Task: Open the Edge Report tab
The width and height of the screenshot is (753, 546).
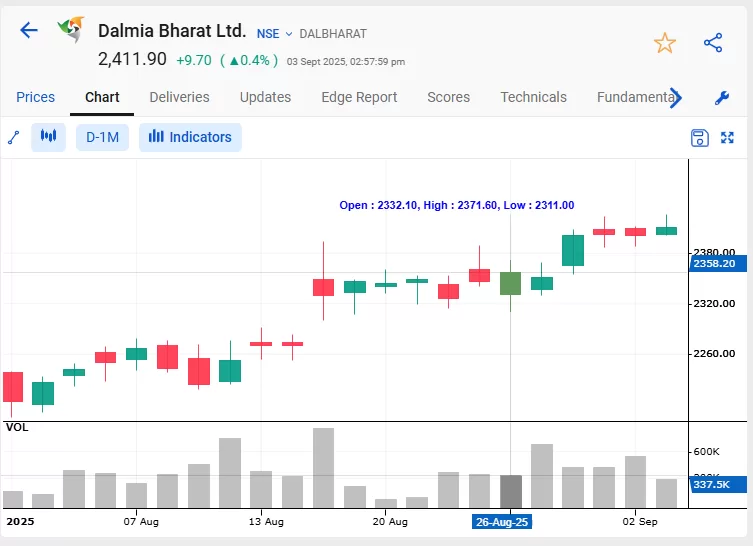Action: click(359, 97)
